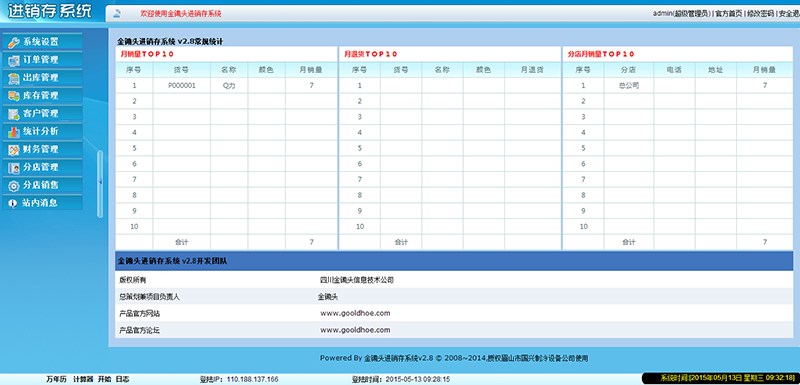The image size is (800, 385).
Task: Click the cart icon beside 出库管理
Action: pyautogui.click(x=14, y=78)
